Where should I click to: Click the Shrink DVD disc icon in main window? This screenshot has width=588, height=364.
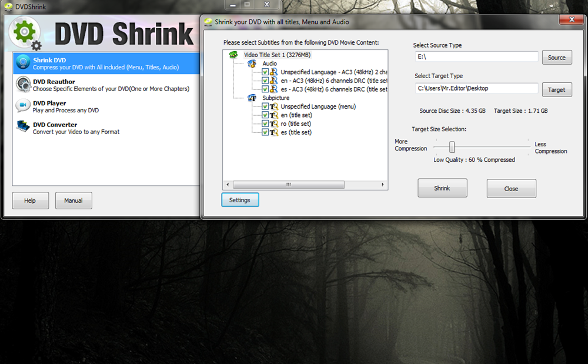[x=23, y=62]
